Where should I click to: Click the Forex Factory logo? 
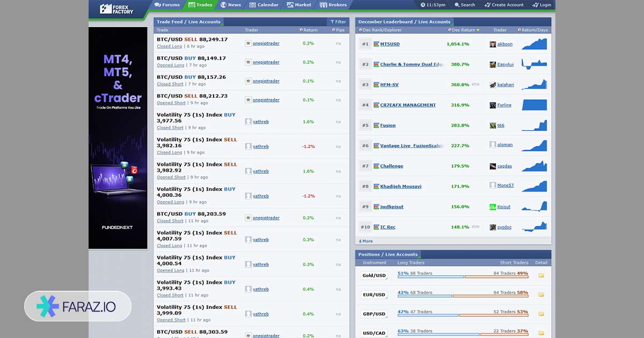[116, 9]
